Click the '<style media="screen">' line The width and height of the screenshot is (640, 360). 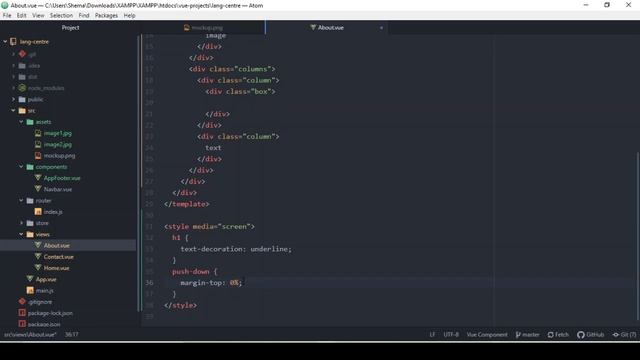coord(209,227)
